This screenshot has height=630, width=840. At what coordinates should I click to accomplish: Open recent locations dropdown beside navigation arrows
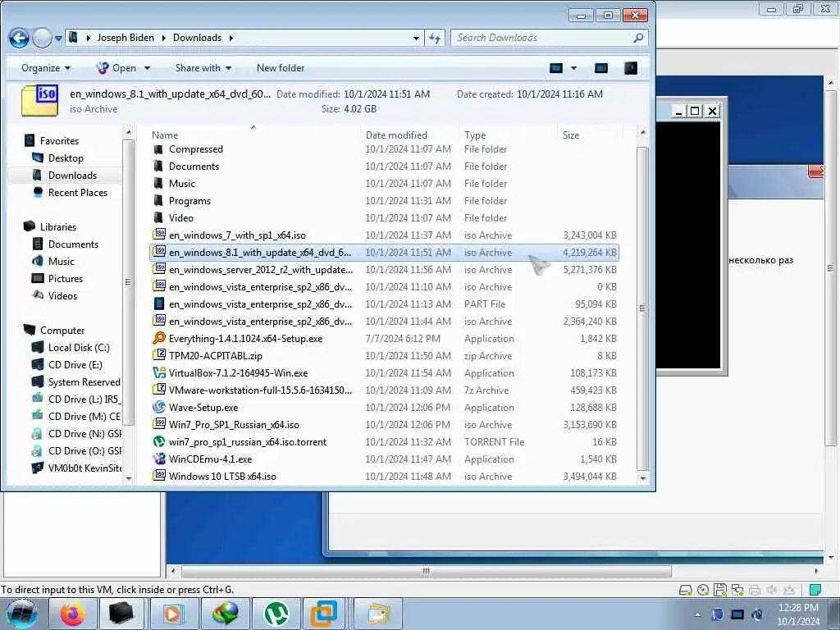[x=58, y=38]
